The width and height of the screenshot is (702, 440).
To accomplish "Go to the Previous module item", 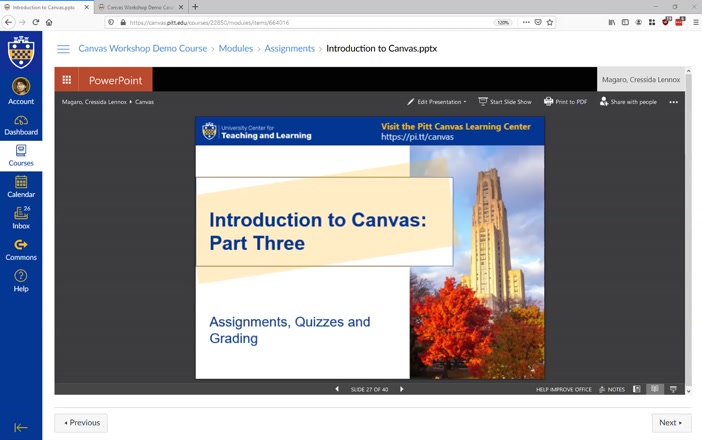I will (81, 423).
